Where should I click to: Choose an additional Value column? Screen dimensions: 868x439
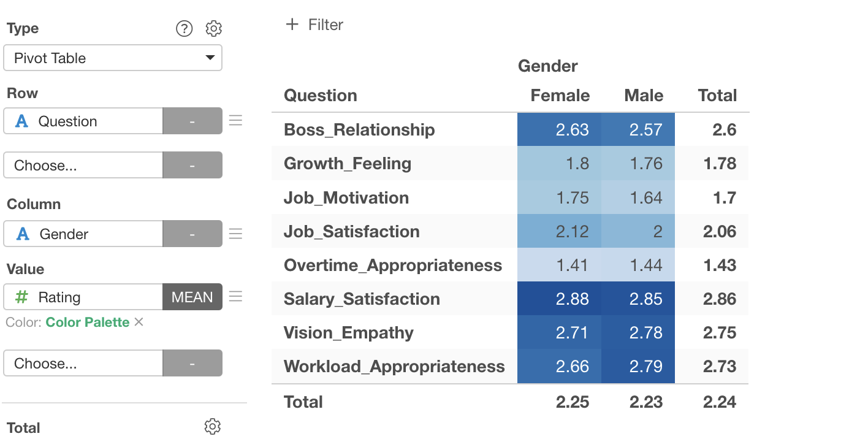click(x=83, y=364)
